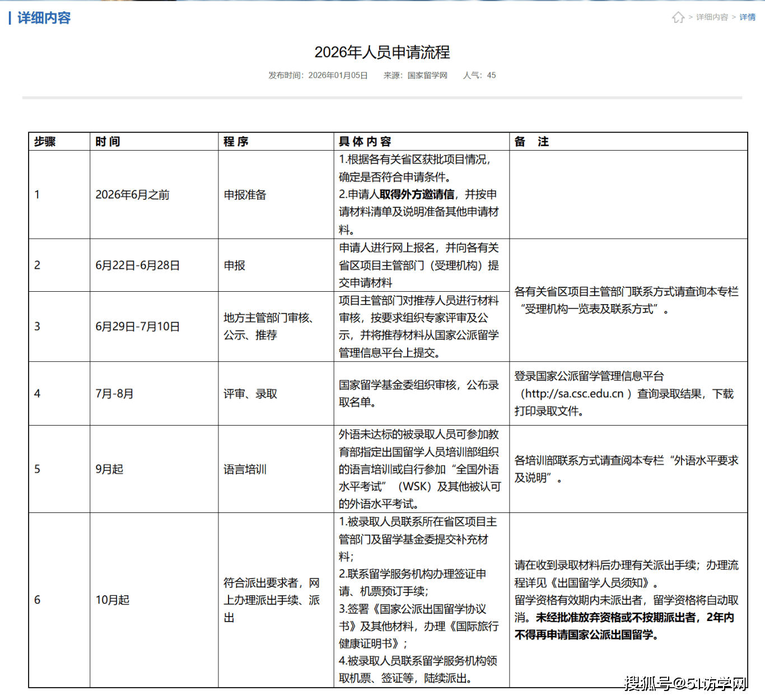Click the 2026年人员申请流程 article title
This screenshot has width=765, height=700.
pos(382,52)
